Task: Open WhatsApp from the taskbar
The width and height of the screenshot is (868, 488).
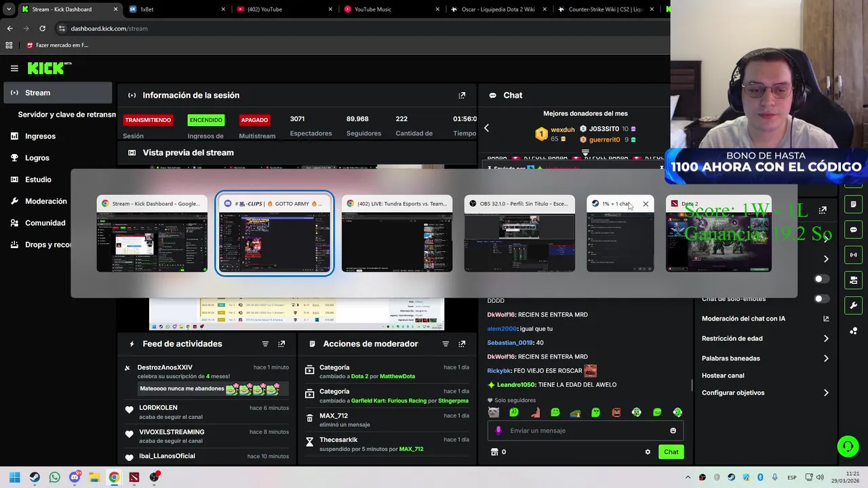Action: (54, 477)
